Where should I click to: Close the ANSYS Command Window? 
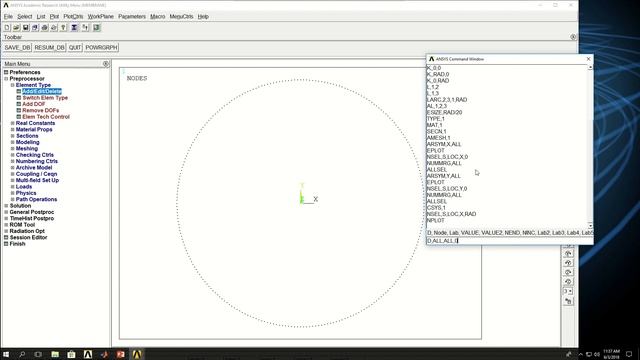(588, 59)
